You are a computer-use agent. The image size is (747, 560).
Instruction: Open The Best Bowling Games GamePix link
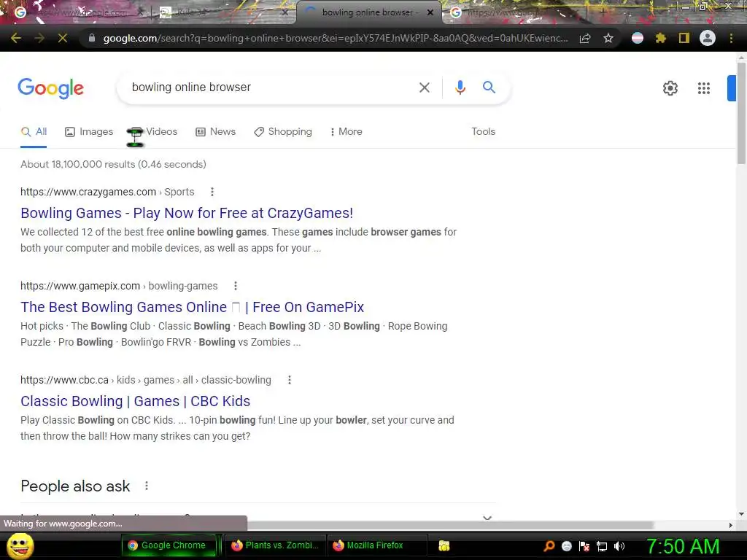[x=192, y=307]
